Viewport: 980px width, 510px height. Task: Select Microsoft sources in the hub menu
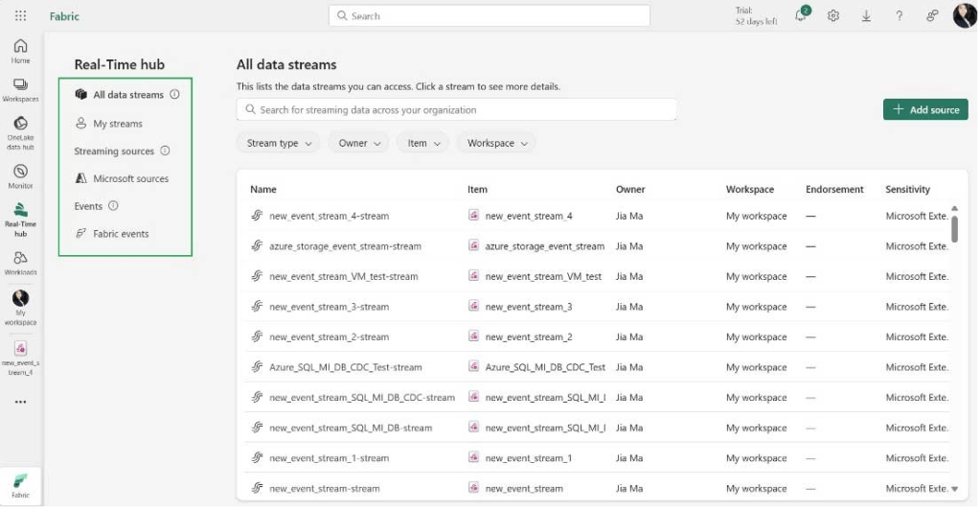coord(130,178)
